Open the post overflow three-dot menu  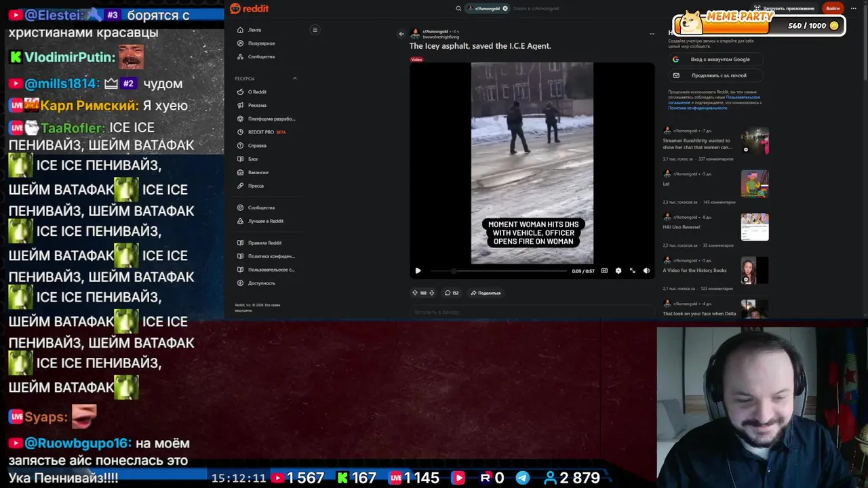652,33
